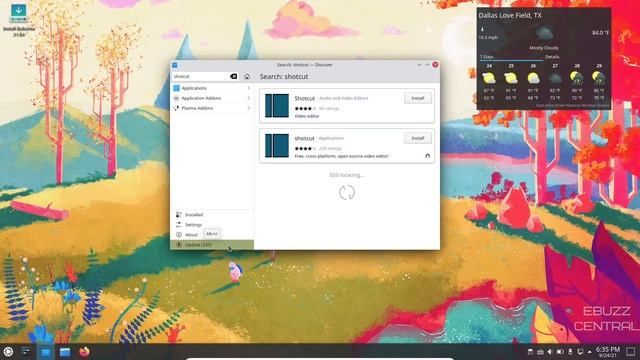This screenshot has height=360, width=640.
Task: Click the Plasma Addons category icon
Action: [x=176, y=108]
